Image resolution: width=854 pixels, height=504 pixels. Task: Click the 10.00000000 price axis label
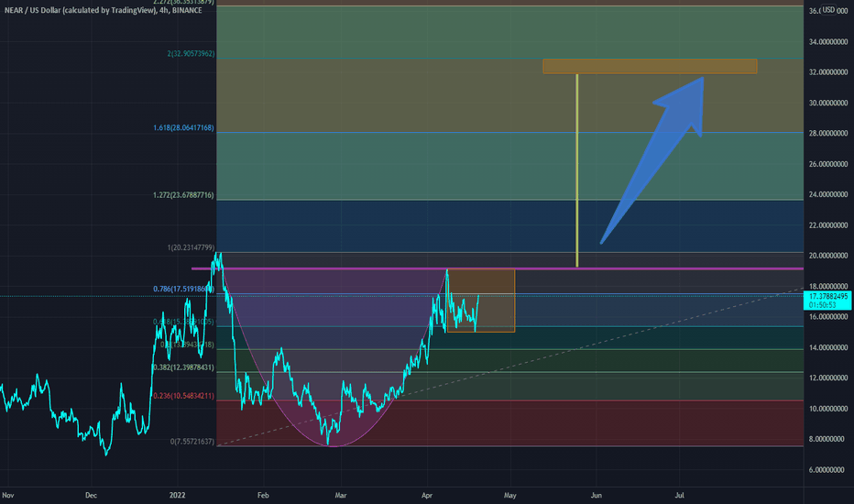(827, 409)
